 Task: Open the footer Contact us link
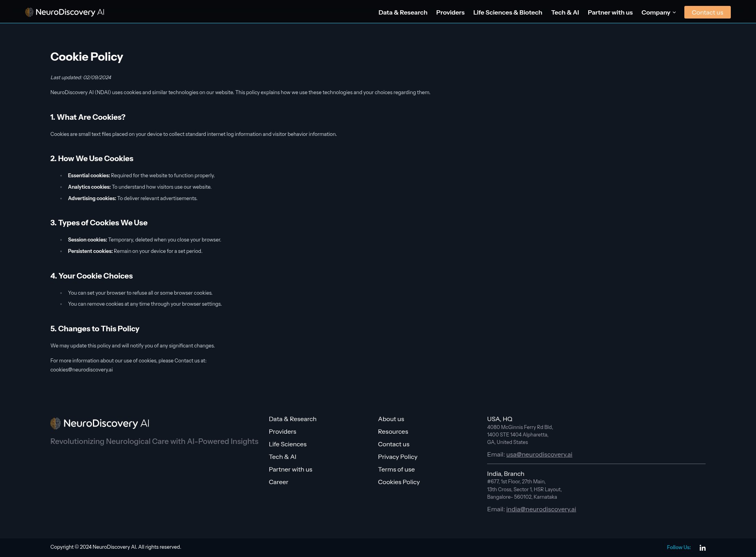(394, 444)
